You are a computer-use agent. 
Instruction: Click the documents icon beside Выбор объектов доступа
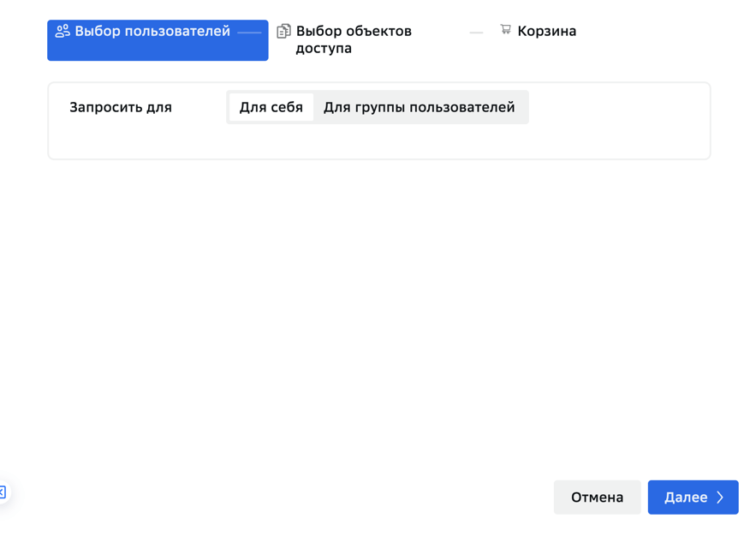(x=283, y=32)
